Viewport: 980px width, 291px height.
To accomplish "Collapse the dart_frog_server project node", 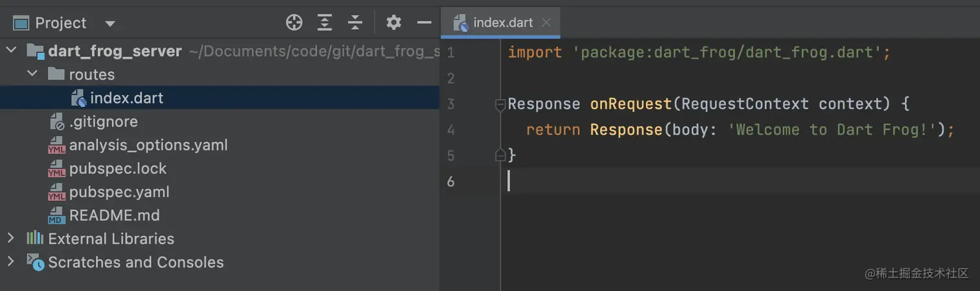I will pyautogui.click(x=10, y=51).
